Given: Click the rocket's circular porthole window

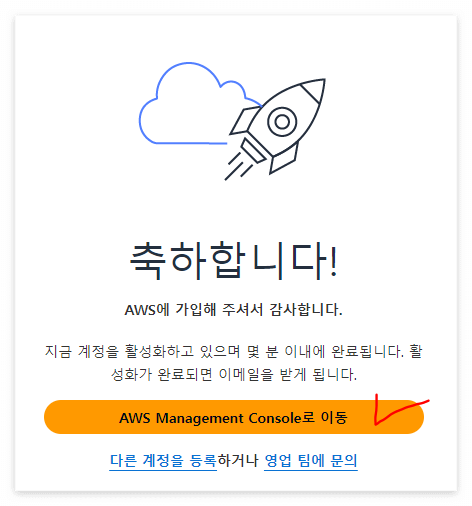Looking at the screenshot, I should [282, 122].
